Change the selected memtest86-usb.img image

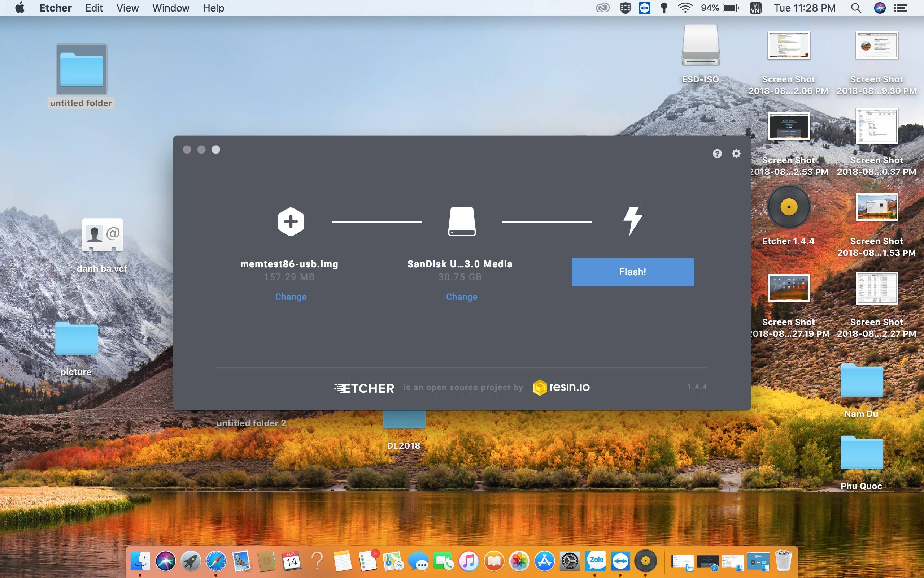tap(291, 297)
